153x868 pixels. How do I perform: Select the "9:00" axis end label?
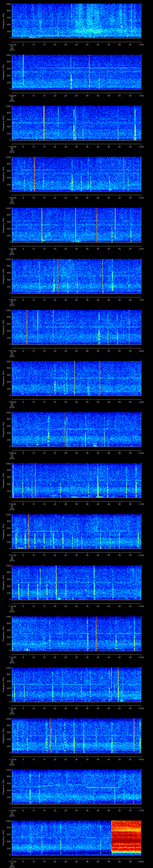(x=141, y=402)
